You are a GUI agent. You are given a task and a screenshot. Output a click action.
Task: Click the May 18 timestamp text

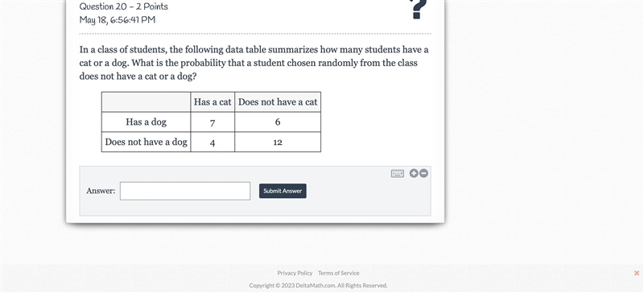pos(118,20)
